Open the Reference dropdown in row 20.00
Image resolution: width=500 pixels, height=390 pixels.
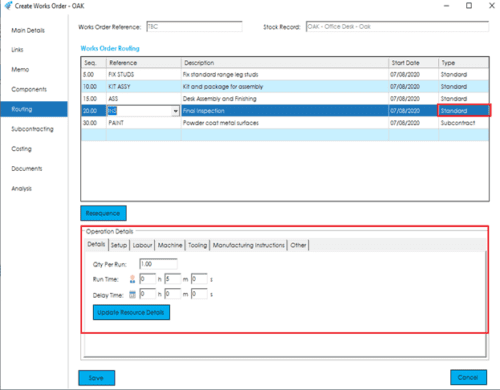[175, 111]
